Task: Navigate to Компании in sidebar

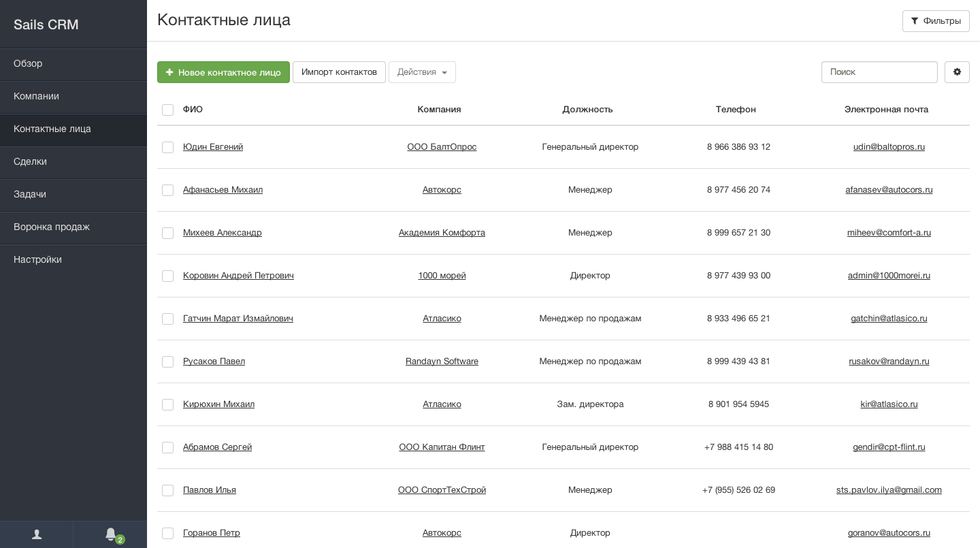Action: pos(36,96)
